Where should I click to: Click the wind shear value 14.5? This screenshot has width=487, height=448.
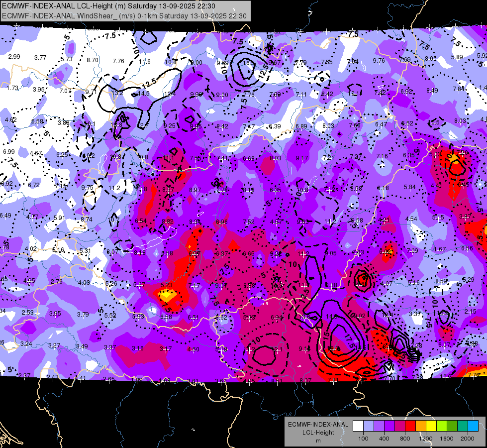[x=143, y=94]
